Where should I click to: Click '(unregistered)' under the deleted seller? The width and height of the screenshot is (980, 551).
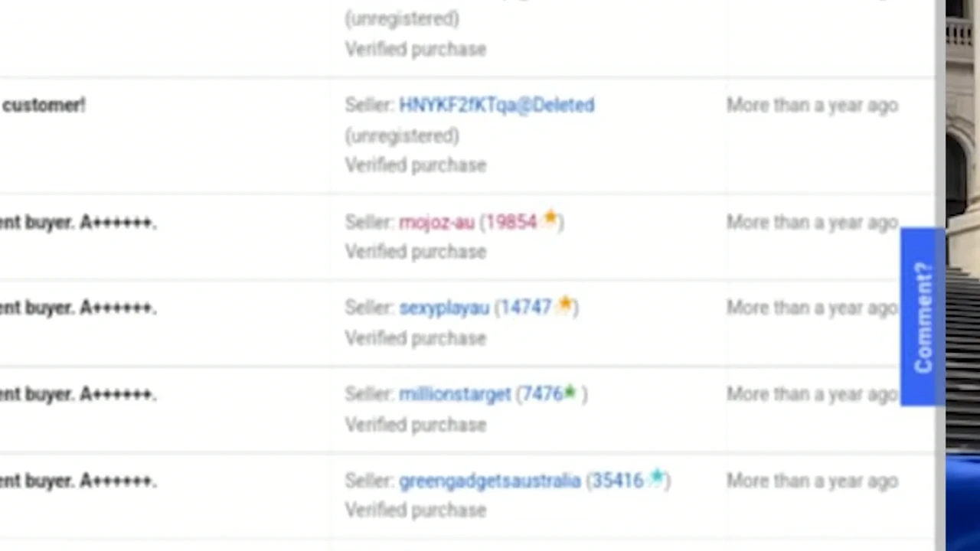(402, 135)
